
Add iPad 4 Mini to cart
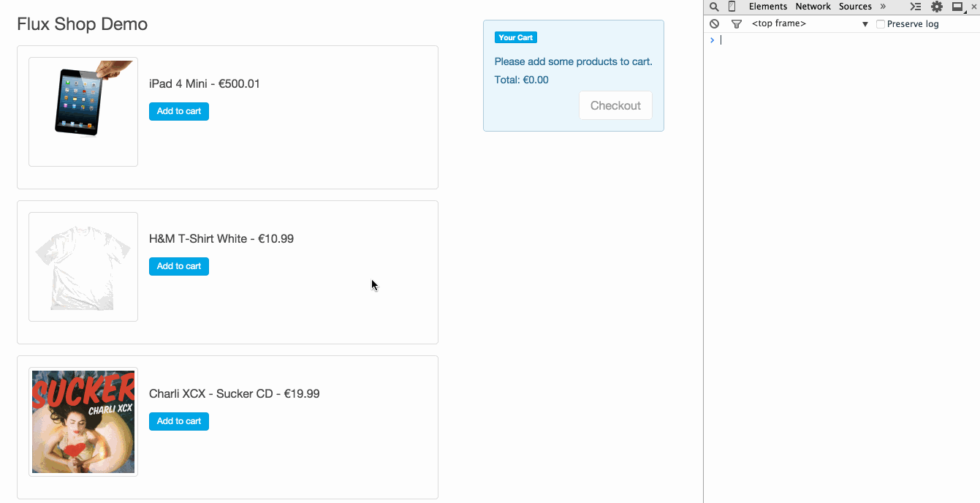[x=179, y=111]
